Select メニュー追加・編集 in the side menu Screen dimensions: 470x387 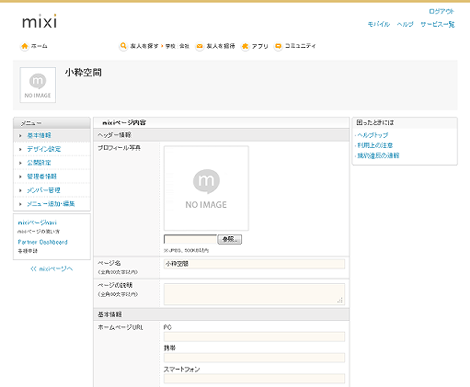[x=51, y=204]
